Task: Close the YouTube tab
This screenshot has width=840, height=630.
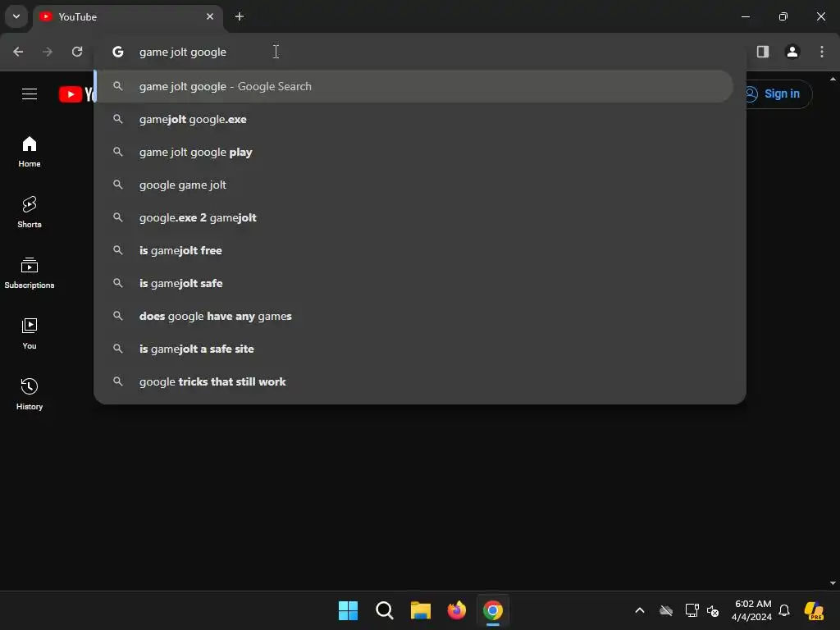Action: 210,16
